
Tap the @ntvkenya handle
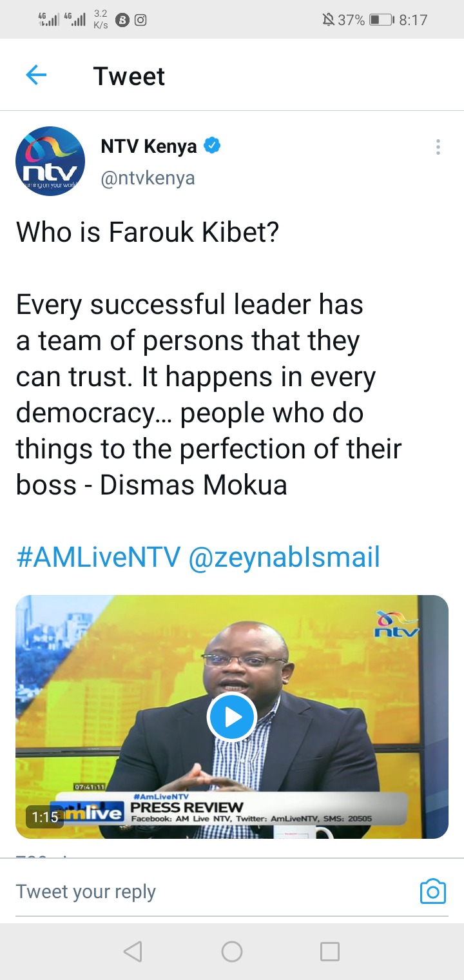148,178
